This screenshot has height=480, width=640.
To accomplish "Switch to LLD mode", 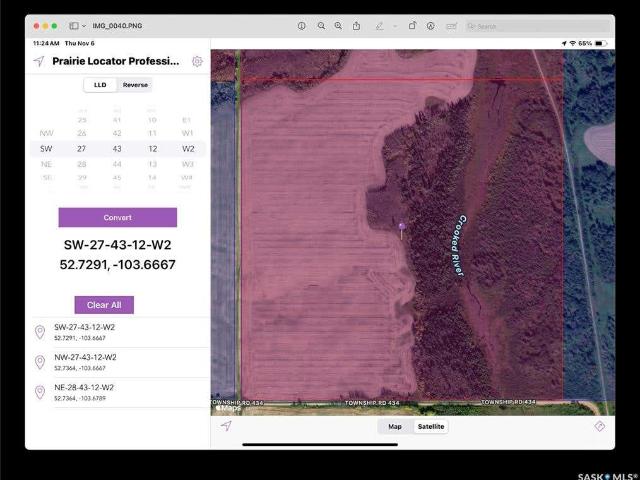I will click(100, 85).
